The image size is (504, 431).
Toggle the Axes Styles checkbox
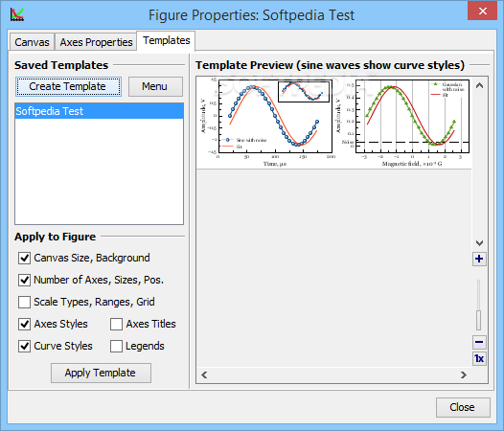click(24, 325)
